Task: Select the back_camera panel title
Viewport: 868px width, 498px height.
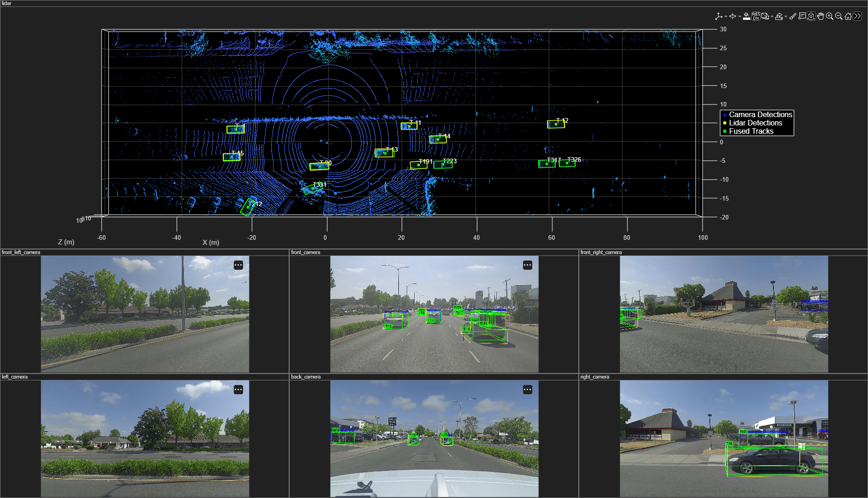Action: [x=305, y=377]
